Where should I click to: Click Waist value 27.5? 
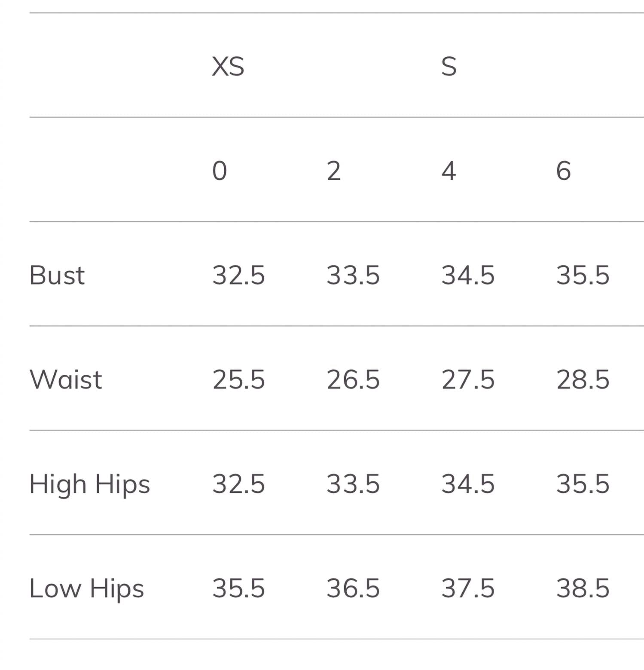468,379
